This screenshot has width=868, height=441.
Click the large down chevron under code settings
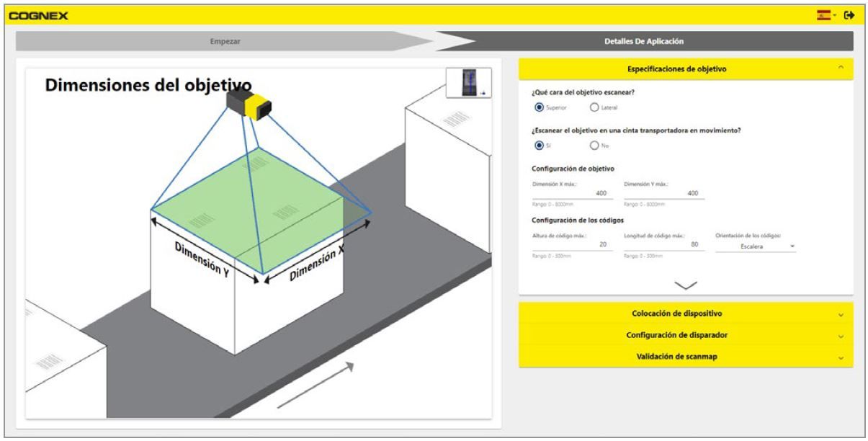click(x=685, y=285)
